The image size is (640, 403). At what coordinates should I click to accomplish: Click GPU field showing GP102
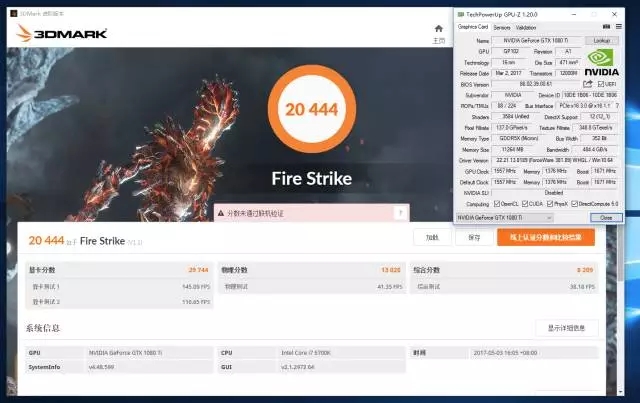click(x=511, y=51)
